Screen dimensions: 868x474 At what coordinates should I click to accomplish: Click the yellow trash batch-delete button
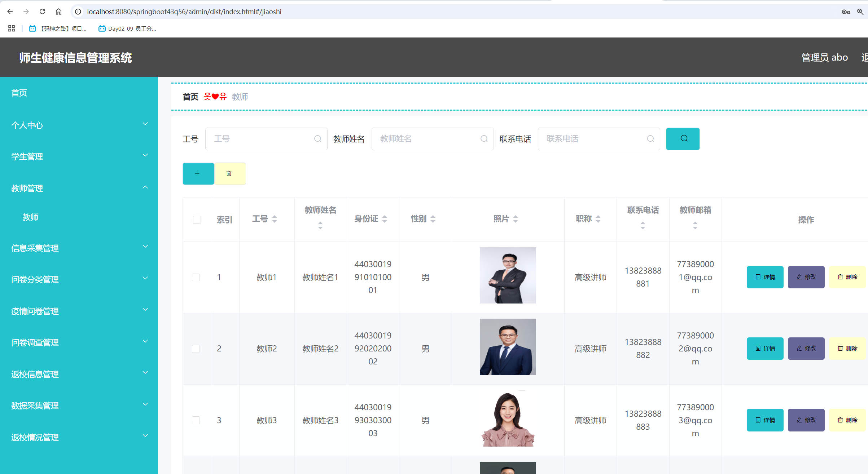pyautogui.click(x=230, y=174)
